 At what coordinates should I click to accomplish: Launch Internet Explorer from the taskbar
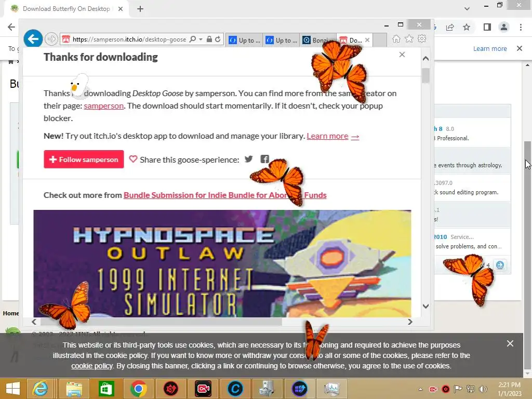tap(40, 389)
